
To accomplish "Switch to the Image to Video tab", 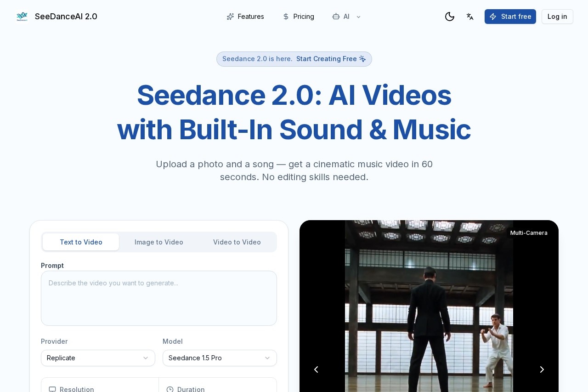I will tap(159, 242).
